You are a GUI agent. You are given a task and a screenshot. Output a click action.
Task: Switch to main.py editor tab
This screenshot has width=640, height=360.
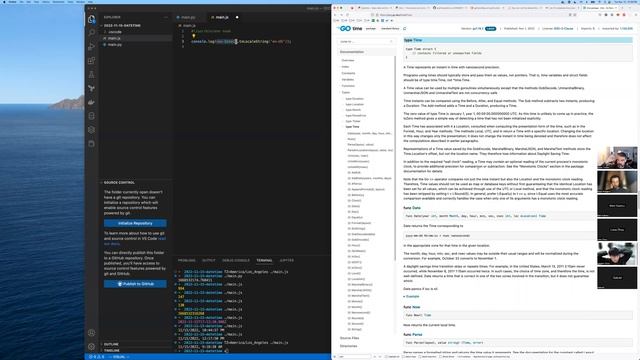pyautogui.click(x=187, y=17)
